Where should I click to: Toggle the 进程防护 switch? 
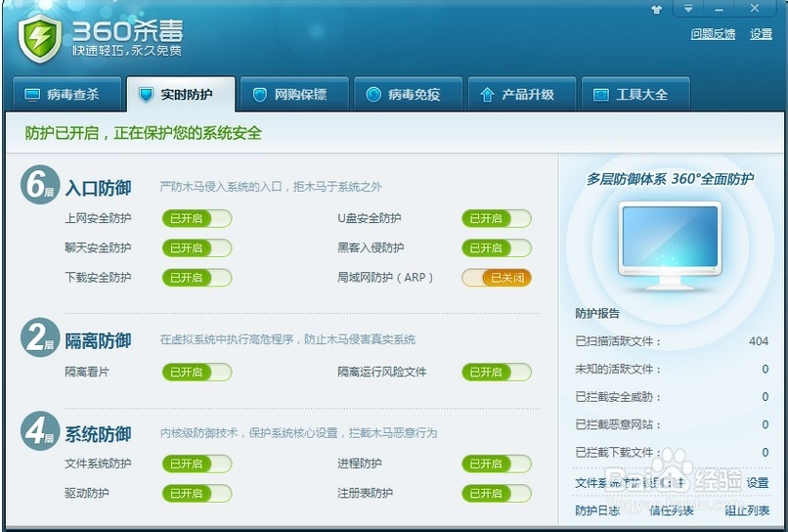(x=497, y=464)
